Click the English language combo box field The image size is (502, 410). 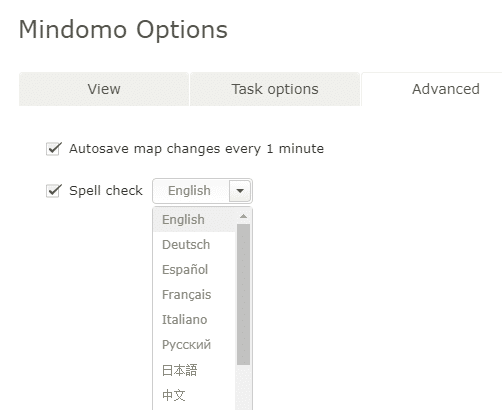[x=202, y=191]
